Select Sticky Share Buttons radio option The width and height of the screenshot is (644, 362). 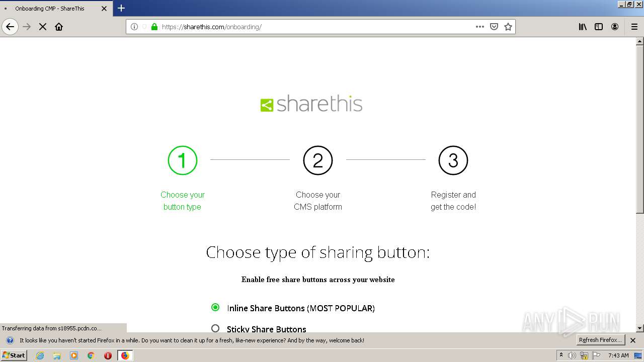point(215,328)
